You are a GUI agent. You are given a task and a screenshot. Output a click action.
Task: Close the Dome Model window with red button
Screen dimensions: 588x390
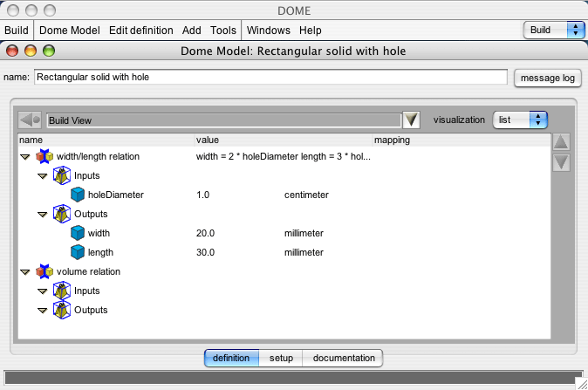(x=12, y=51)
